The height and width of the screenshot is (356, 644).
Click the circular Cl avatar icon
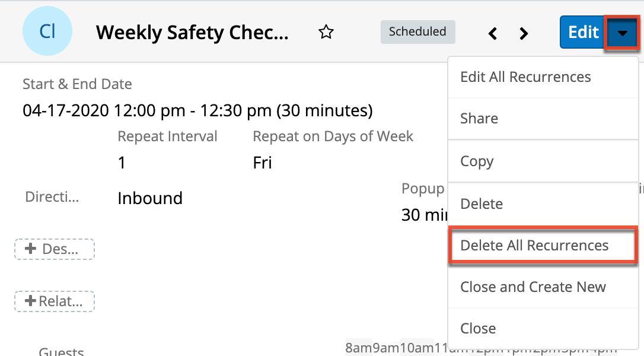[x=47, y=30]
